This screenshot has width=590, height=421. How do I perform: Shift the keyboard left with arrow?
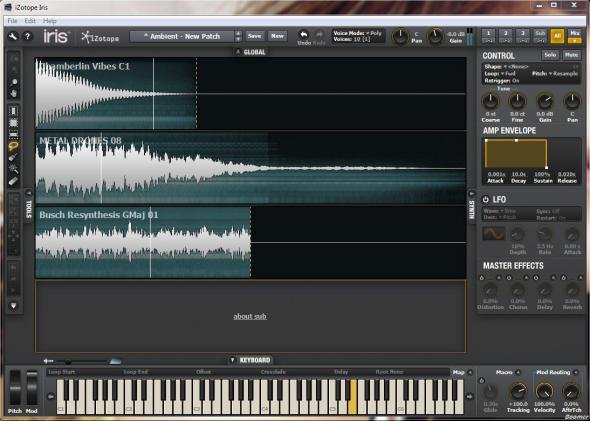click(51, 396)
